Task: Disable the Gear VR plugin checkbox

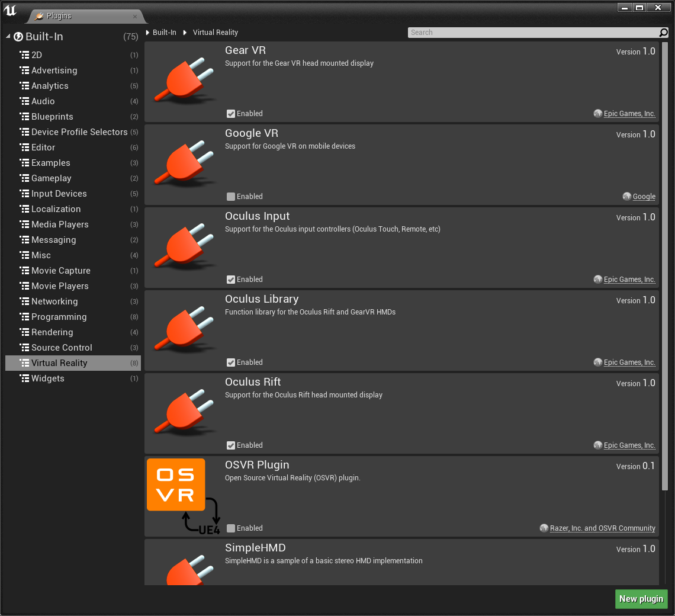Action: (x=231, y=114)
